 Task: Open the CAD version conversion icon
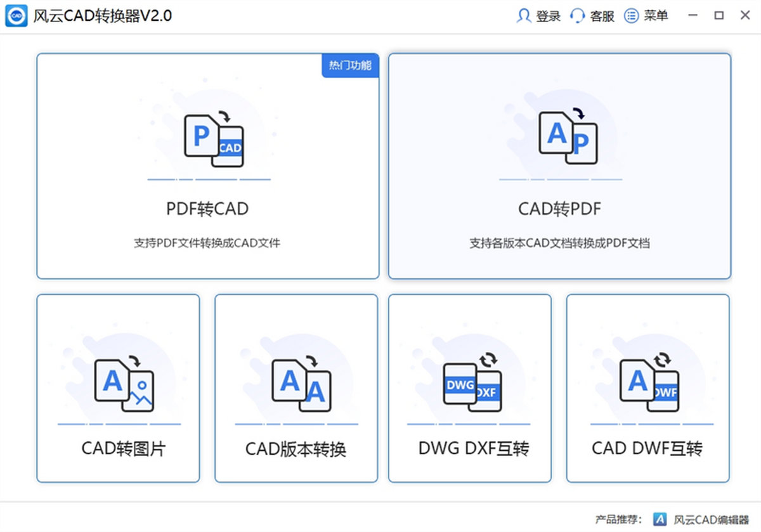pyautogui.click(x=302, y=382)
